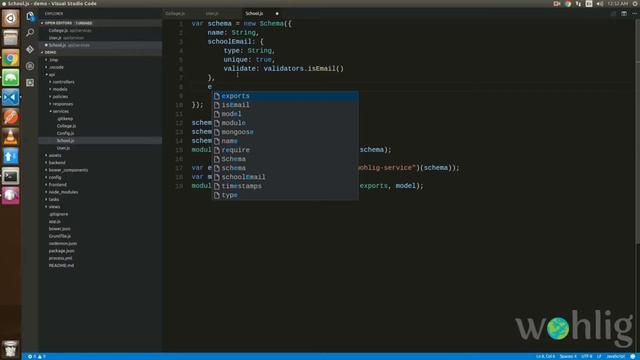Launch VLC media player from the dock
Viewport: 640px width, 360px height.
pyautogui.click(x=11, y=137)
